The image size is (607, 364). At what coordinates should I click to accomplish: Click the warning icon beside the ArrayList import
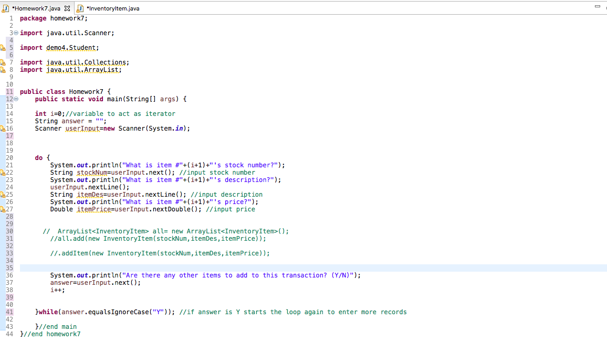point(3,69)
